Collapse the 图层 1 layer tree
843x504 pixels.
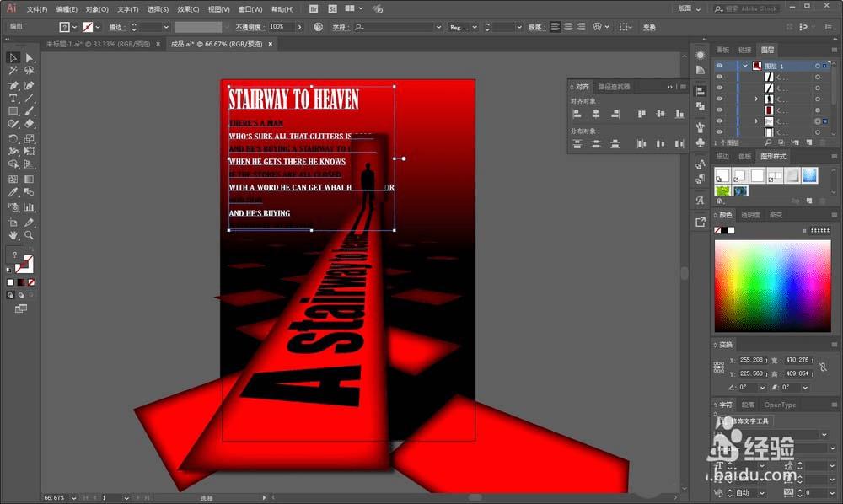[745, 66]
